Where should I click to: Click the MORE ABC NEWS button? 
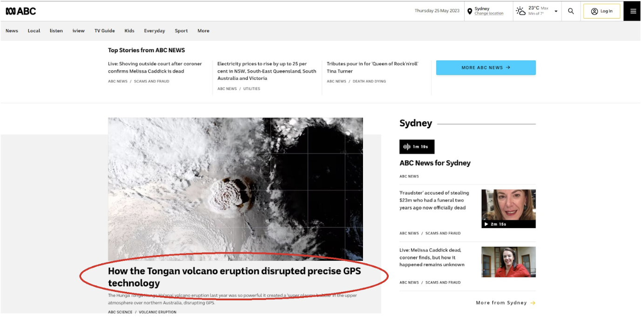(486, 67)
